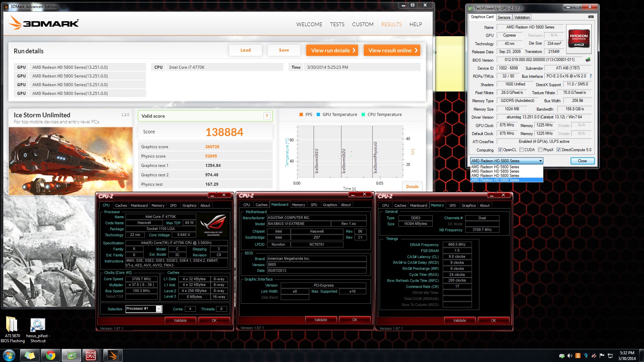Open the CUSTOM tab in 3DMark
644x362 pixels.
click(x=363, y=24)
